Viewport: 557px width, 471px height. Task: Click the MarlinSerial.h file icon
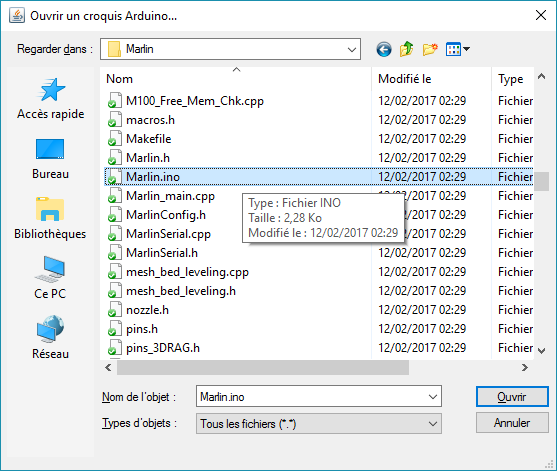coord(114,253)
